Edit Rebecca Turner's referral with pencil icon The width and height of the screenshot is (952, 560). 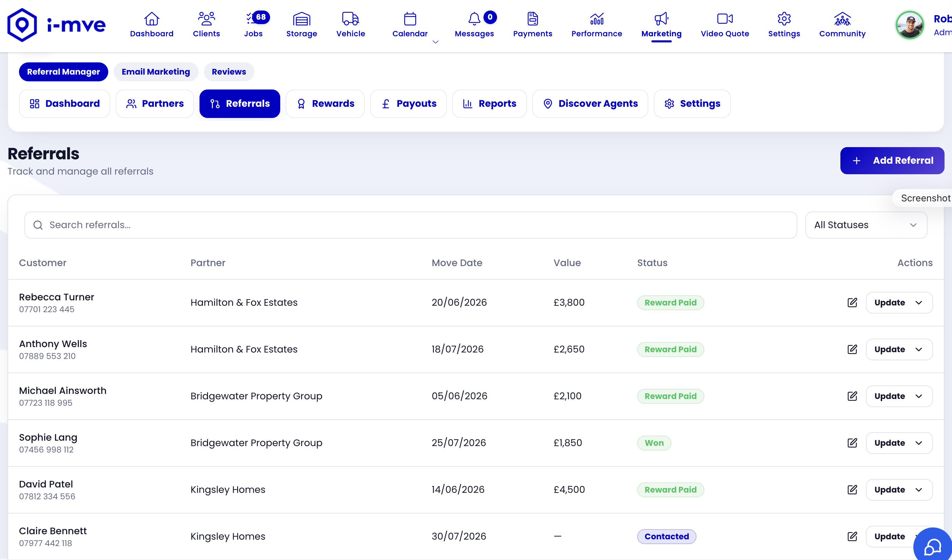(852, 302)
